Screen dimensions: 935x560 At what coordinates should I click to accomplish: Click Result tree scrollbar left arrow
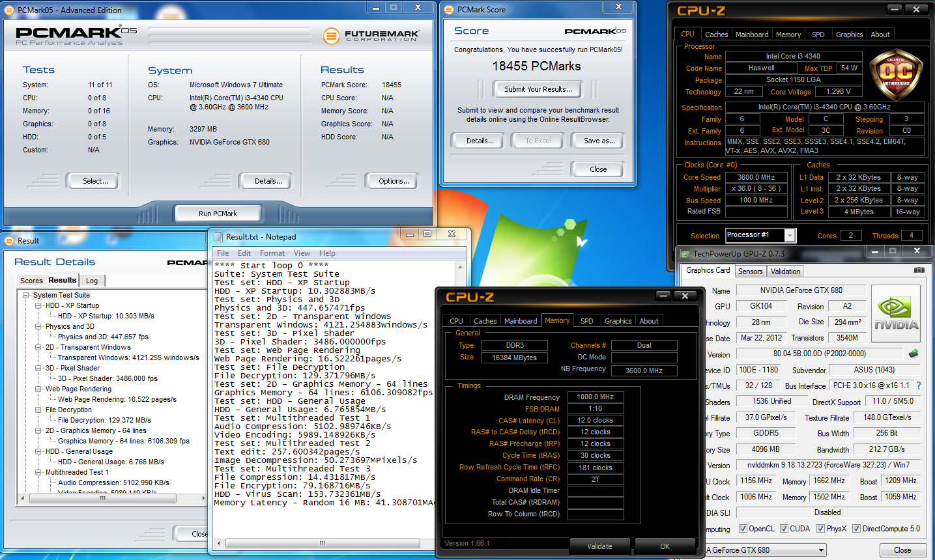[x=23, y=498]
